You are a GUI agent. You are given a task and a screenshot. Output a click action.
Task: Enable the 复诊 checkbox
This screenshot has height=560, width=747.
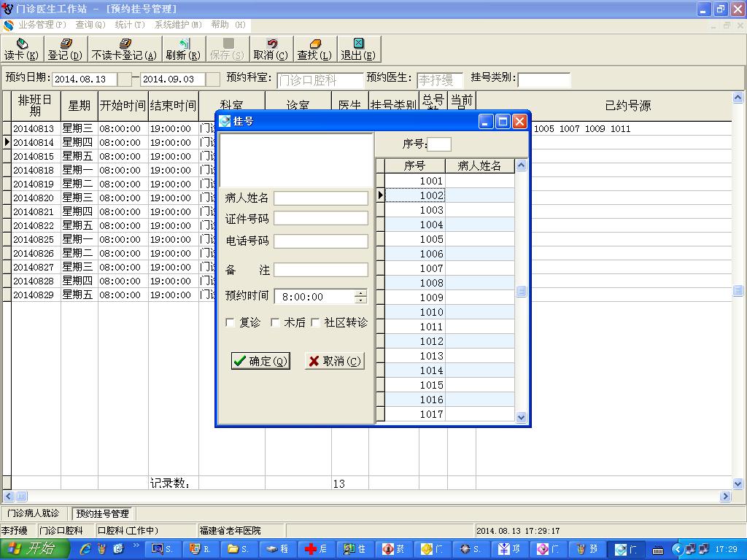click(231, 322)
